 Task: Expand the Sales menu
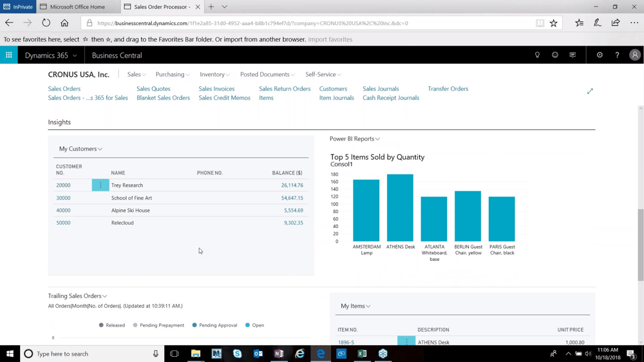[x=137, y=74]
